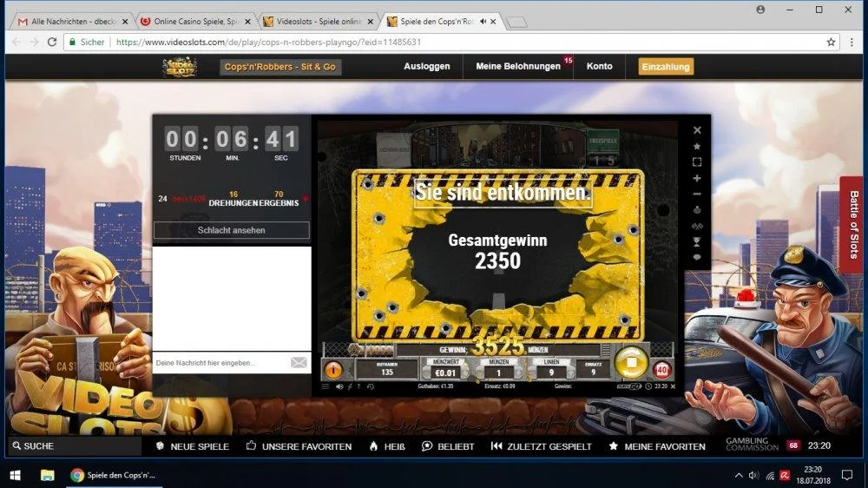Bookmark this page with the star

pyautogui.click(x=831, y=42)
